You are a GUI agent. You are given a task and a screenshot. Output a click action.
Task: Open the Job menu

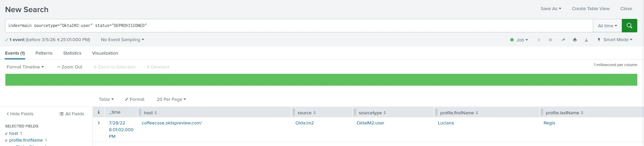(522, 40)
